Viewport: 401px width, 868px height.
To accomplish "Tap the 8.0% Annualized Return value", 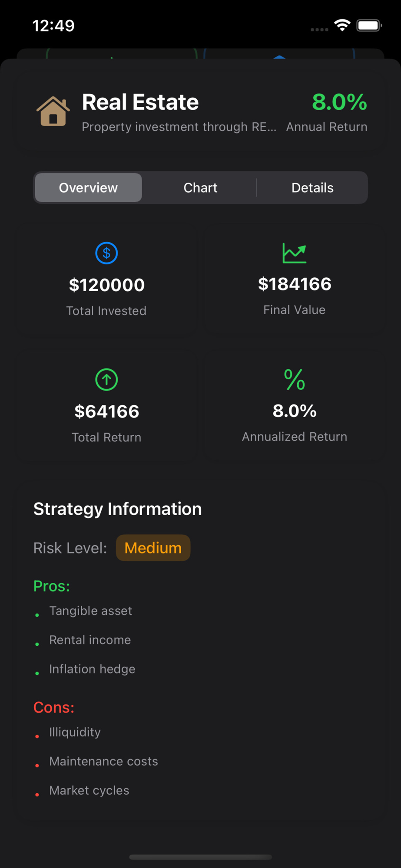I will click(x=295, y=411).
